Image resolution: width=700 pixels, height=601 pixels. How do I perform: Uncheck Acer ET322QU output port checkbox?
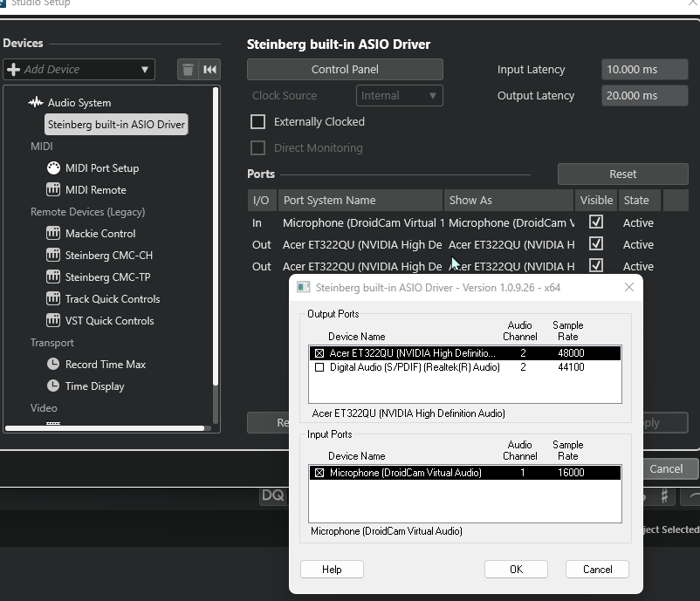(319, 353)
